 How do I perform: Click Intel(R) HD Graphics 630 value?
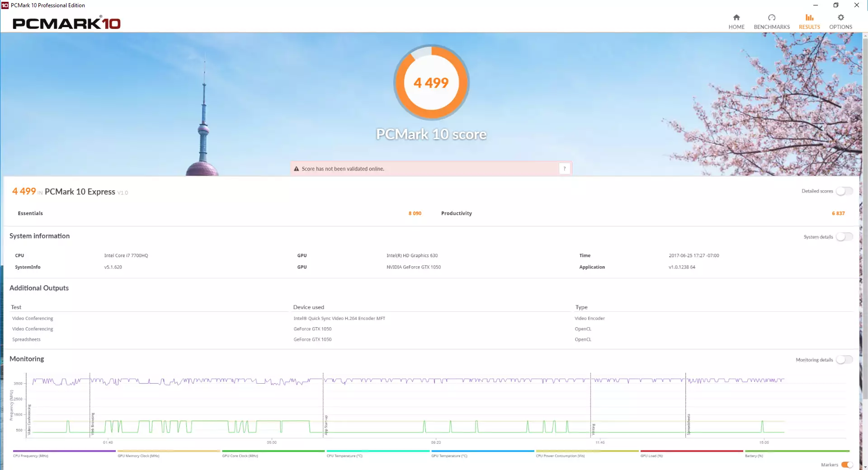(412, 256)
